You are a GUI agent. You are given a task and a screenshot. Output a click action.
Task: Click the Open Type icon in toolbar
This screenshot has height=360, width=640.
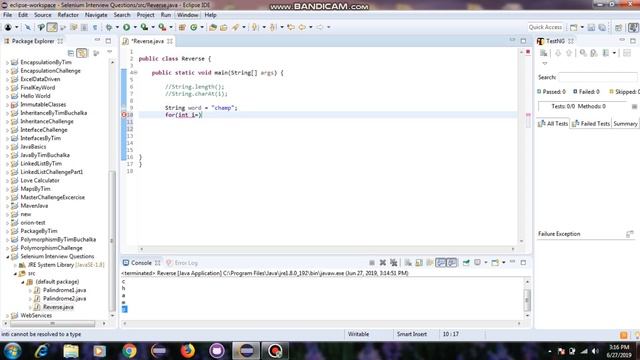[213, 27]
